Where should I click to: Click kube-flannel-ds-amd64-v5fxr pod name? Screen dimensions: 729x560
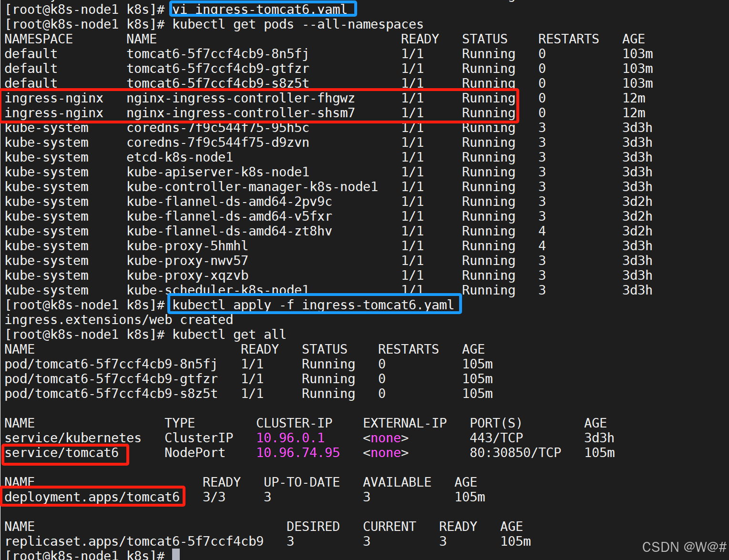tap(229, 216)
